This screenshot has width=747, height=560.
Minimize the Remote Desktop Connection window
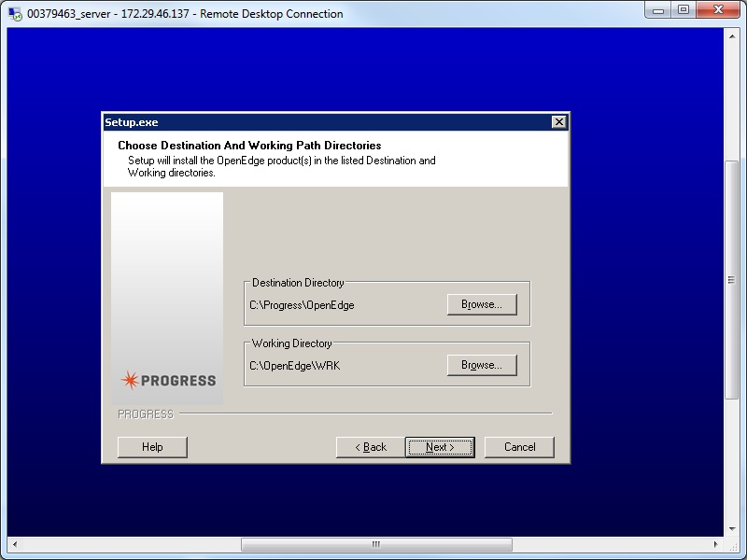(658, 11)
